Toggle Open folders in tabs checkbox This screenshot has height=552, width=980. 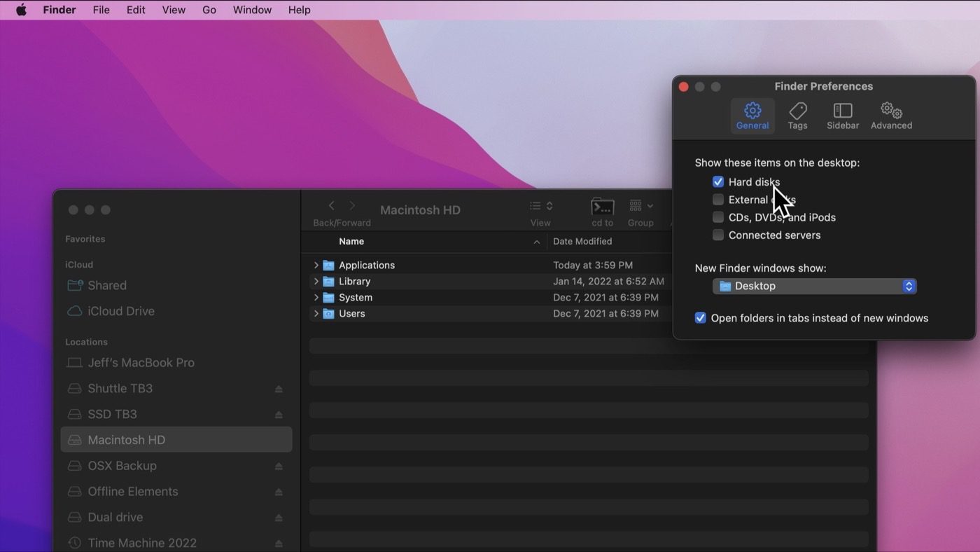tap(700, 318)
